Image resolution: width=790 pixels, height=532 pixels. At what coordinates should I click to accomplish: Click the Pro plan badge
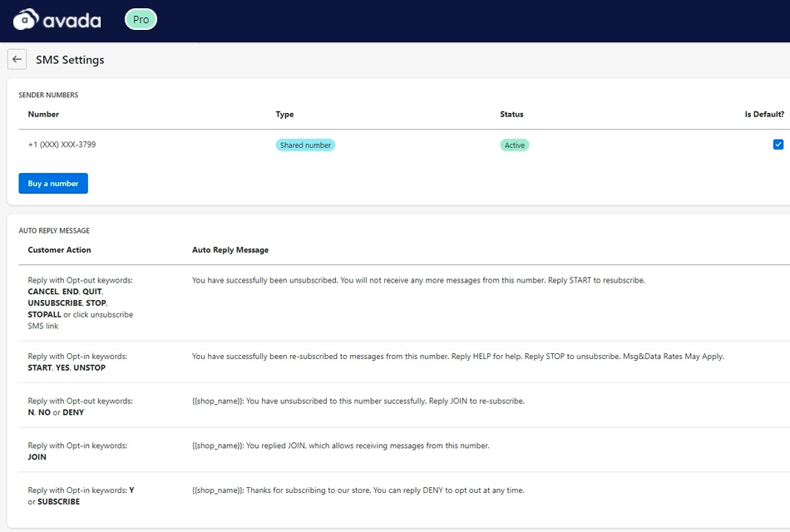pyautogui.click(x=141, y=20)
